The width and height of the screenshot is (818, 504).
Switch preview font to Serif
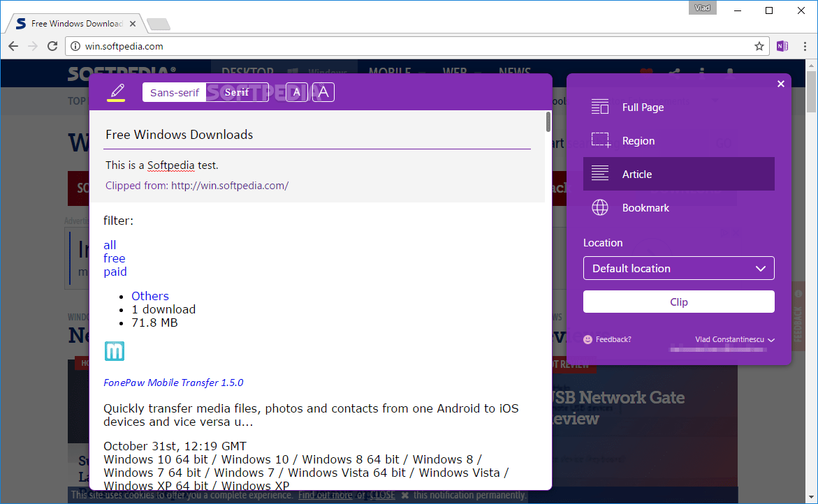237,93
